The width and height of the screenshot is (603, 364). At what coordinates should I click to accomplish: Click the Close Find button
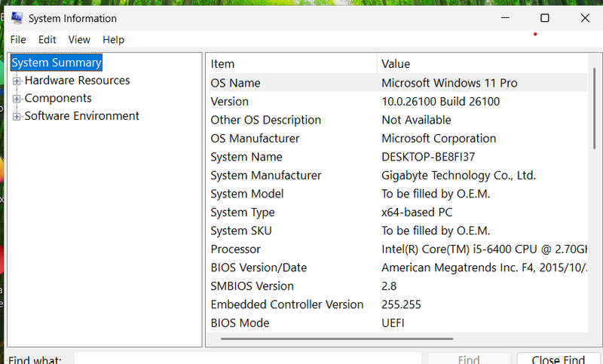coord(559,359)
